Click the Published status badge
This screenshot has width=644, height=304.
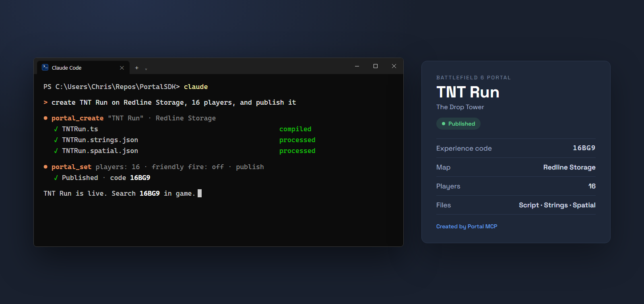coord(458,124)
